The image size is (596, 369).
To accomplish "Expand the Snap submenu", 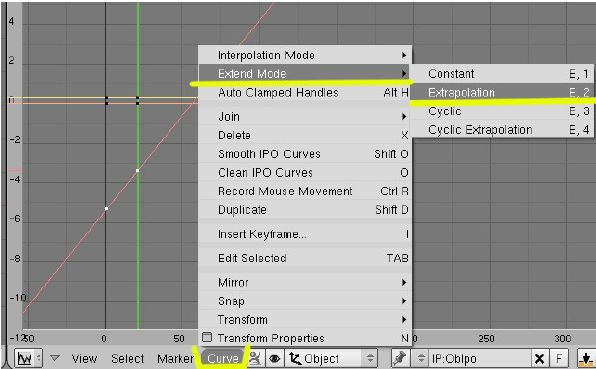I will point(305,301).
